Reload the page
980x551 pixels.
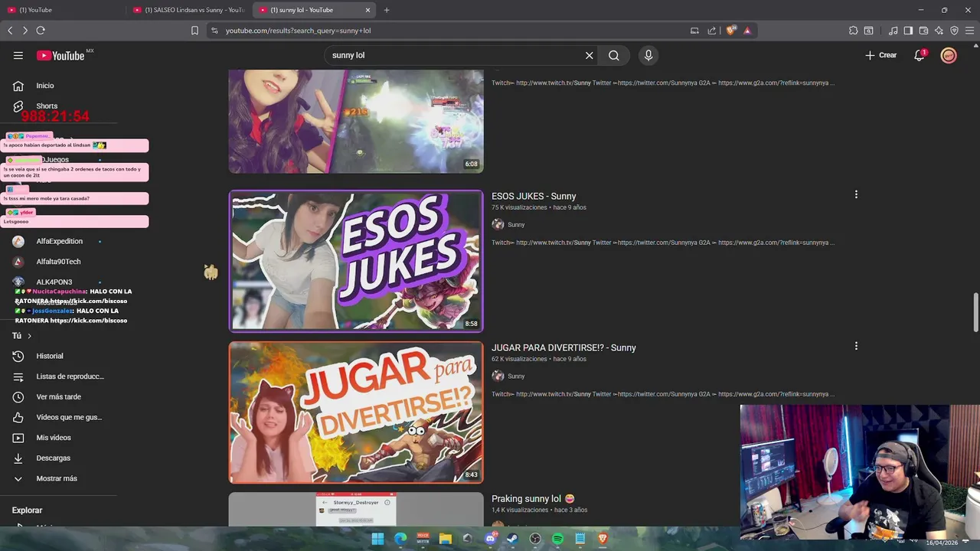click(41, 31)
